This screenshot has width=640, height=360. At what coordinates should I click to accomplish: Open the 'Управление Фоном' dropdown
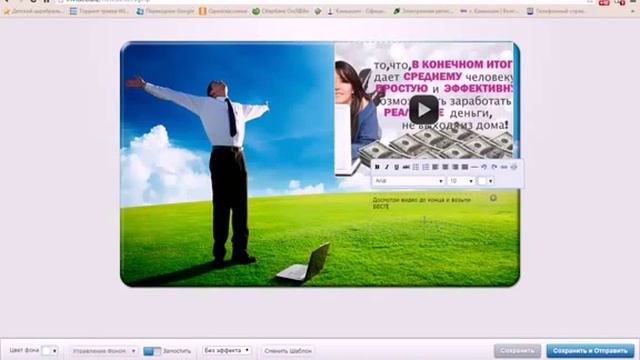click(x=104, y=351)
